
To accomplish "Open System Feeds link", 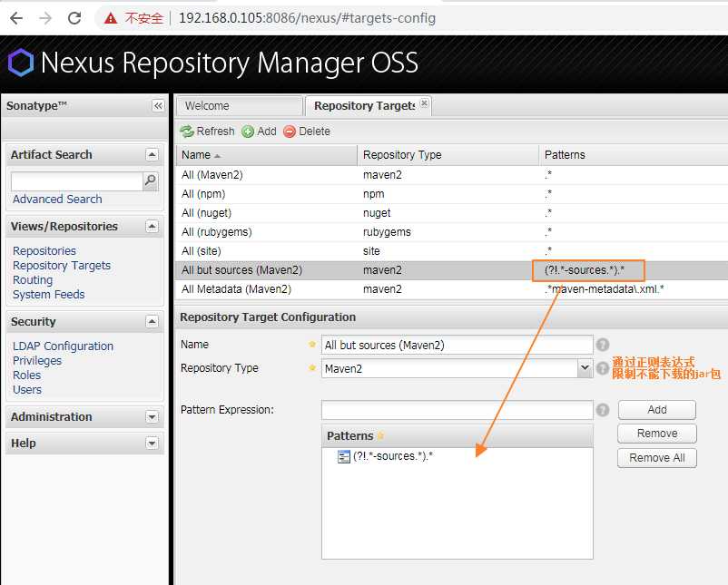I will 48,295.
